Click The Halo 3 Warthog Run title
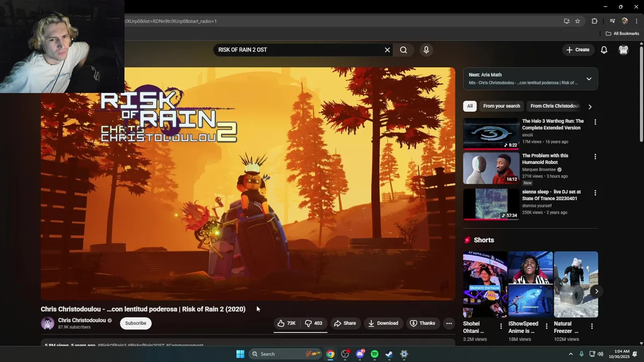Screen dimensions: 644x362 (553, 124)
